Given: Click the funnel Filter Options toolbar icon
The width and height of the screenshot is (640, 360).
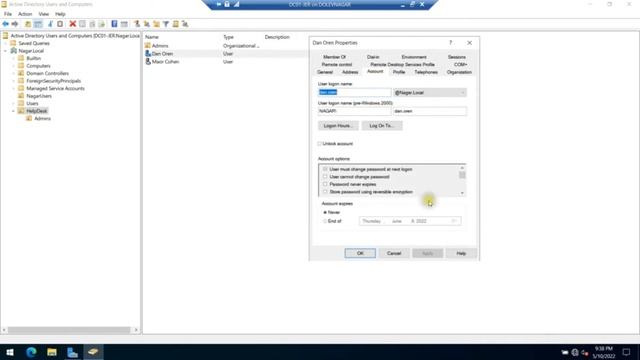Looking at the screenshot, I should point(166,24).
